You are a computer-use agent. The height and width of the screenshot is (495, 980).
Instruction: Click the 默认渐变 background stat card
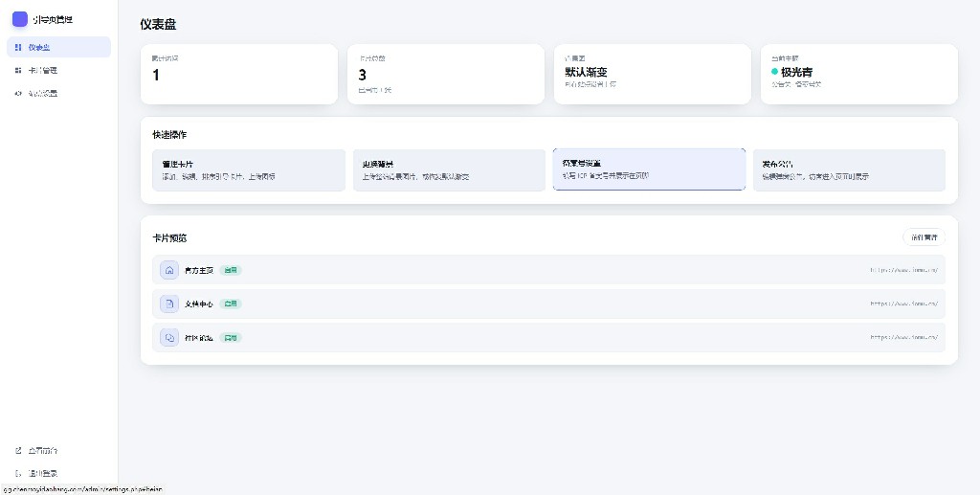coord(653,74)
